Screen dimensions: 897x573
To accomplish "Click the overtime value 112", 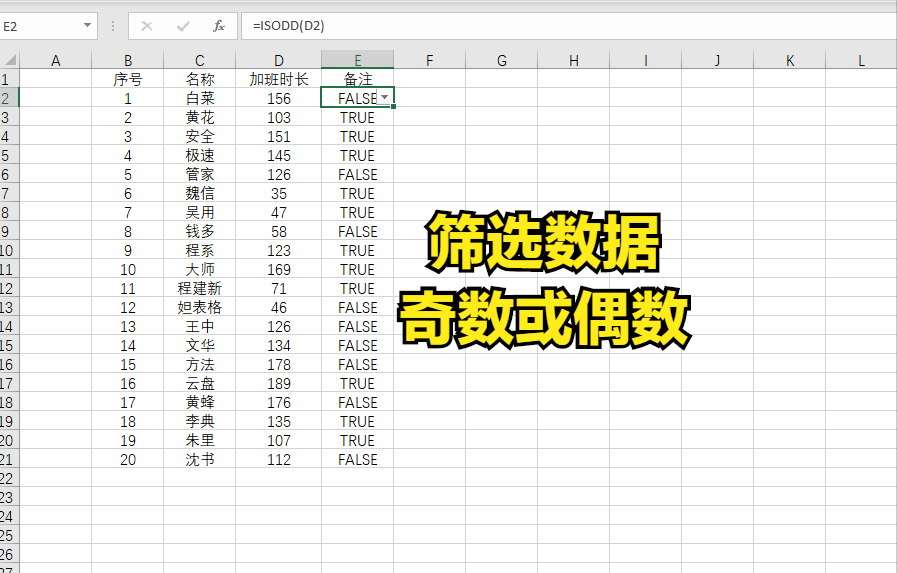I will 279,459.
